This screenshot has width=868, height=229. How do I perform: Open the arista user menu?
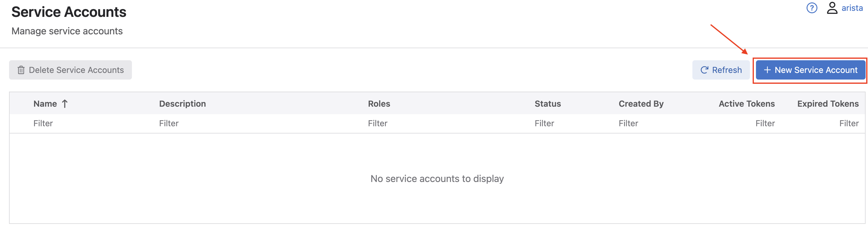coord(851,8)
